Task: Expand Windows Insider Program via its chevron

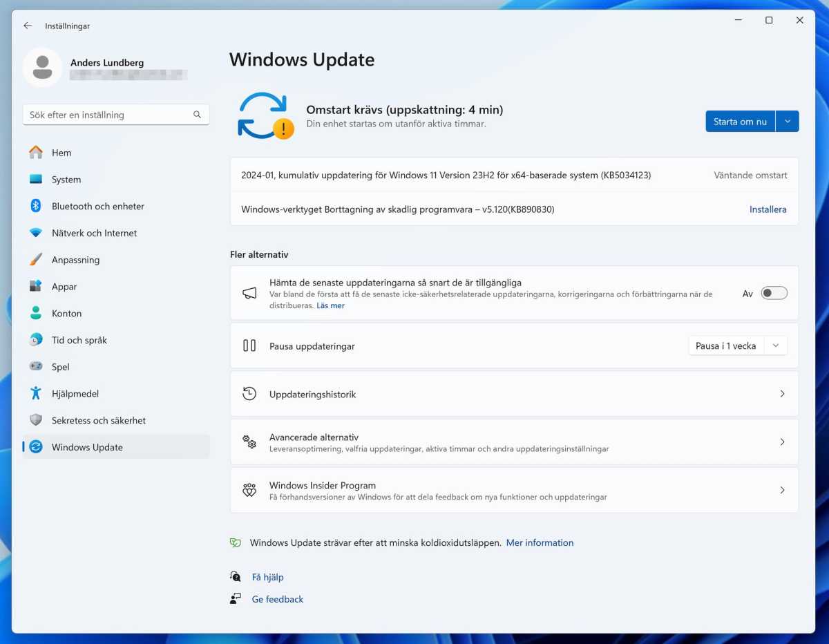Action: [x=782, y=490]
